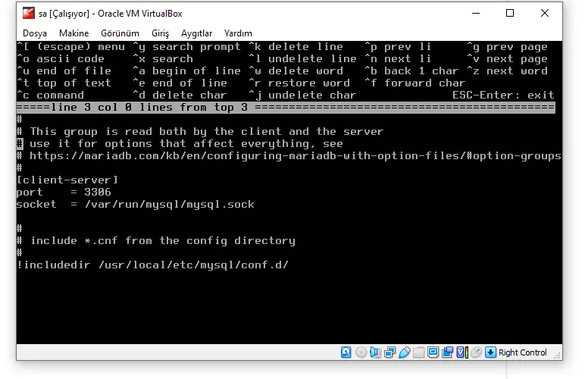
Task: Click the keyboard capture arrow icon
Action: [490, 352]
